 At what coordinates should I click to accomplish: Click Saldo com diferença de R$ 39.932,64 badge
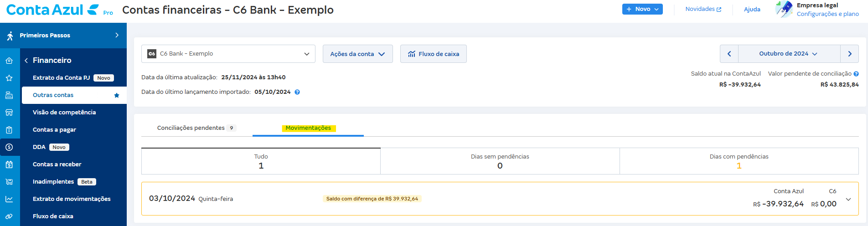(372, 199)
